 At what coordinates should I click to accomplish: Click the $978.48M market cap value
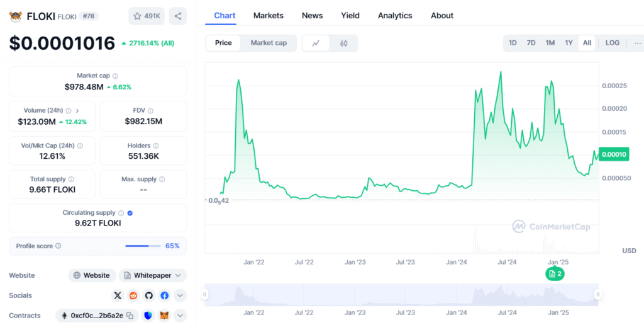tap(84, 87)
